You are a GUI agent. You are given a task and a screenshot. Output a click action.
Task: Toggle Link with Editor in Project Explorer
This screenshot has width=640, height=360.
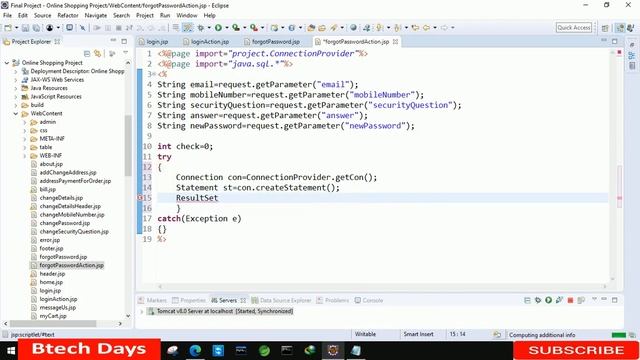98,53
